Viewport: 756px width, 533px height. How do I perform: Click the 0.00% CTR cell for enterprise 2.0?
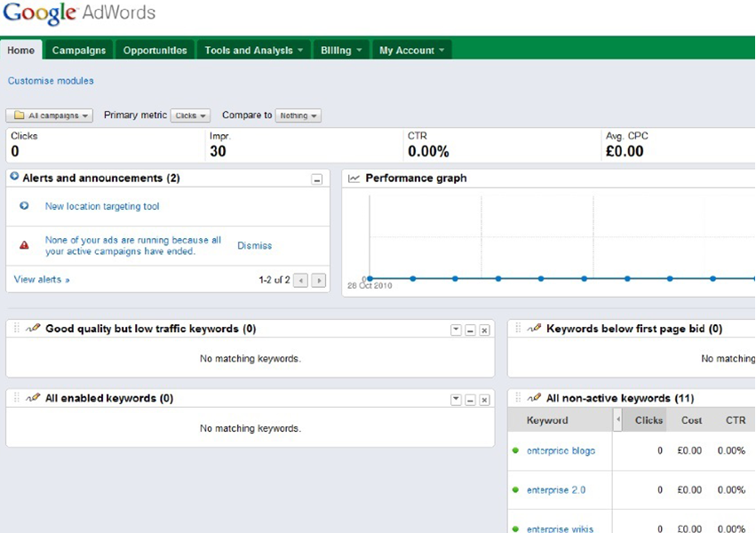[x=731, y=490]
